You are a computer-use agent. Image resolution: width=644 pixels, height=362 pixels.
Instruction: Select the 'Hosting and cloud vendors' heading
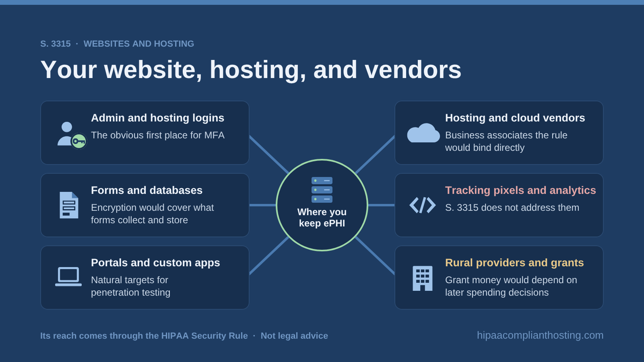coord(515,118)
